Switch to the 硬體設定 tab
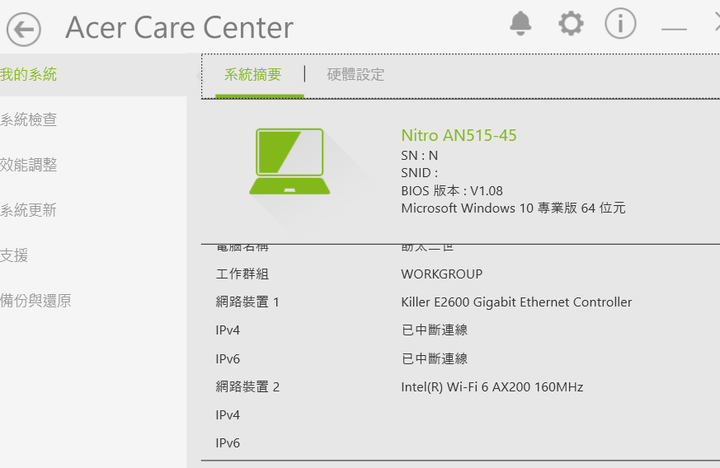Viewport: 720px width, 468px height. pos(355,74)
